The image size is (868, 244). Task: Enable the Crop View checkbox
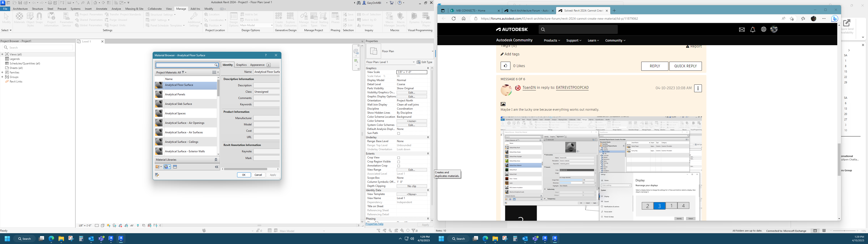[399, 158]
